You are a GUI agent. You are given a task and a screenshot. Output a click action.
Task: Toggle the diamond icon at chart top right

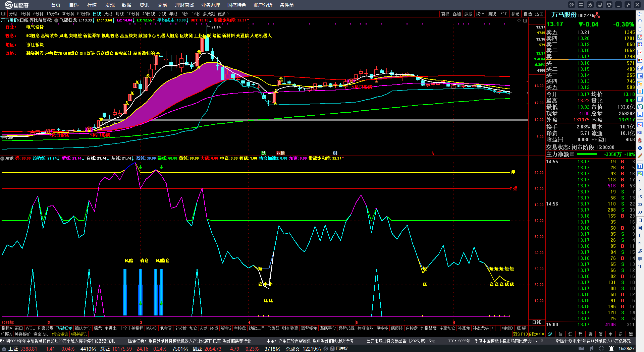point(519,20)
